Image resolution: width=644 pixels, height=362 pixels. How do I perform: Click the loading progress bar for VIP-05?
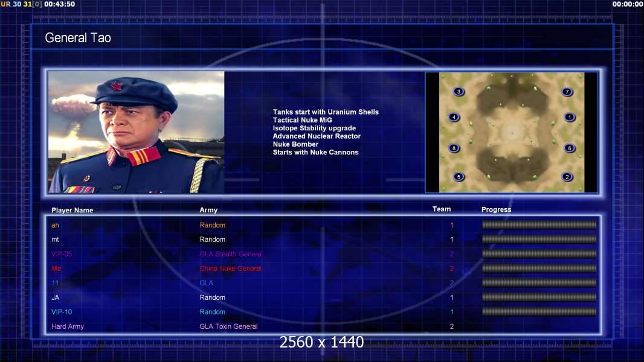tap(539, 254)
